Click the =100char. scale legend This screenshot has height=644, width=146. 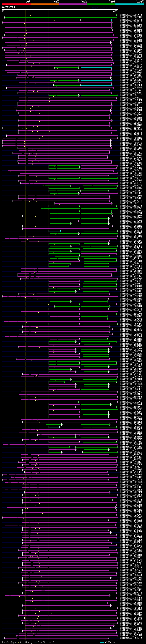109,642
